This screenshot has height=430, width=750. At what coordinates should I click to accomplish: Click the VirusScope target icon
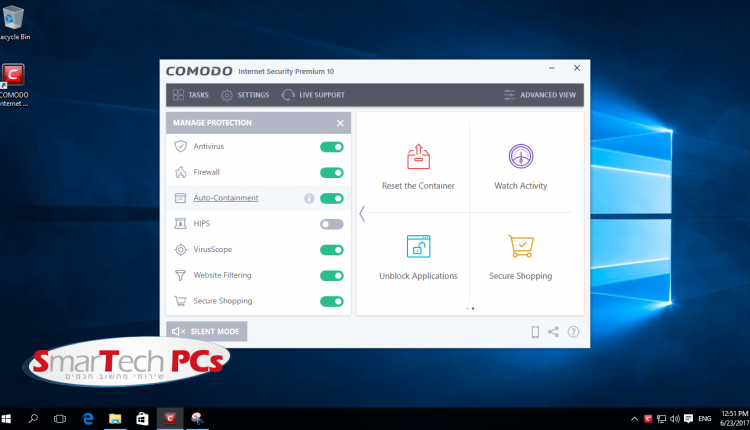[x=180, y=249]
